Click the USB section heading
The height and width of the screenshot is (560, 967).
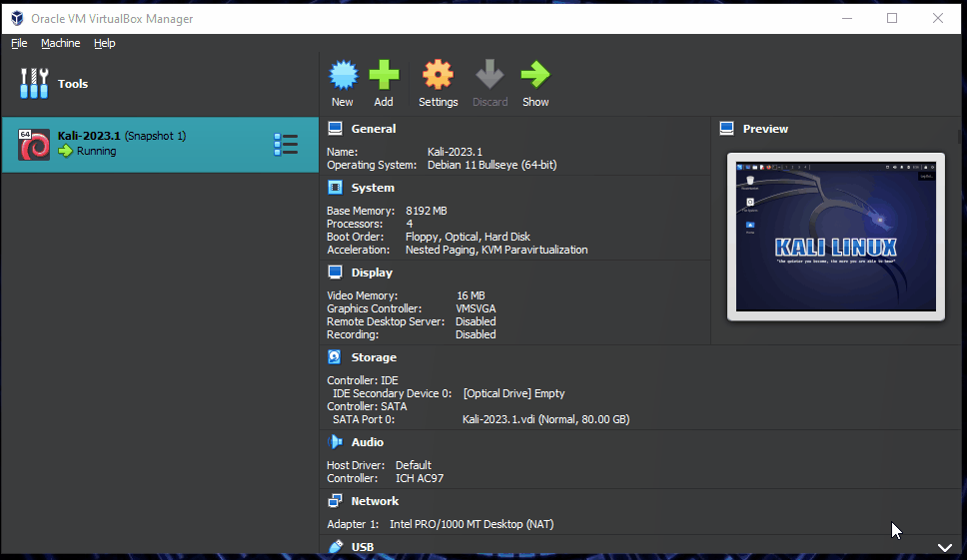[x=362, y=547]
